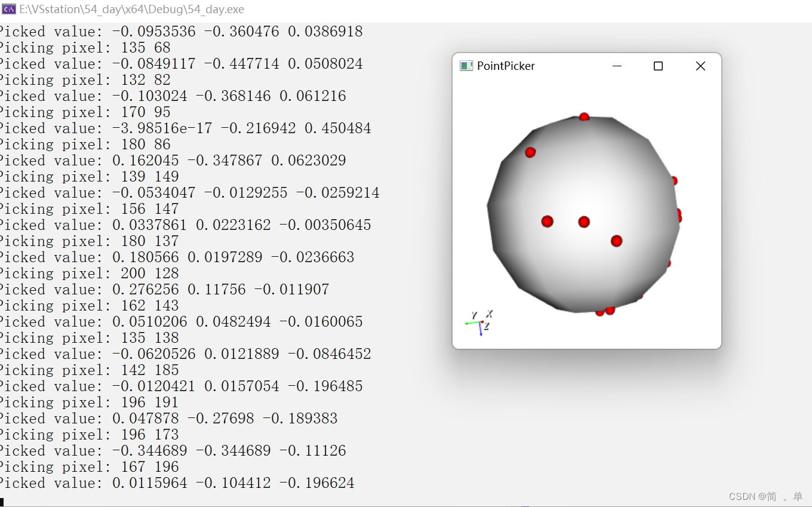This screenshot has width=812, height=507.
Task: Click the X label on the axes indicator
Action: point(489,314)
